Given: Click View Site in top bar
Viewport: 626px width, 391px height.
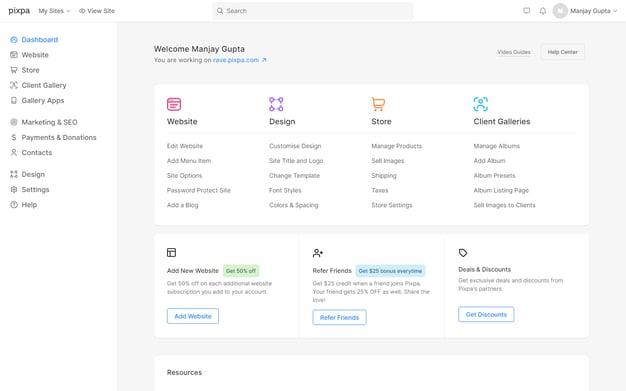Looking at the screenshot, I should point(97,11).
